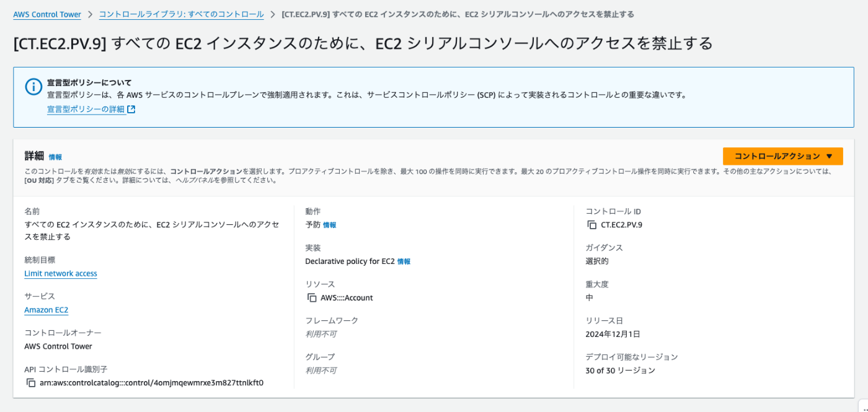Open the Amazon EC2 service link

point(46,310)
